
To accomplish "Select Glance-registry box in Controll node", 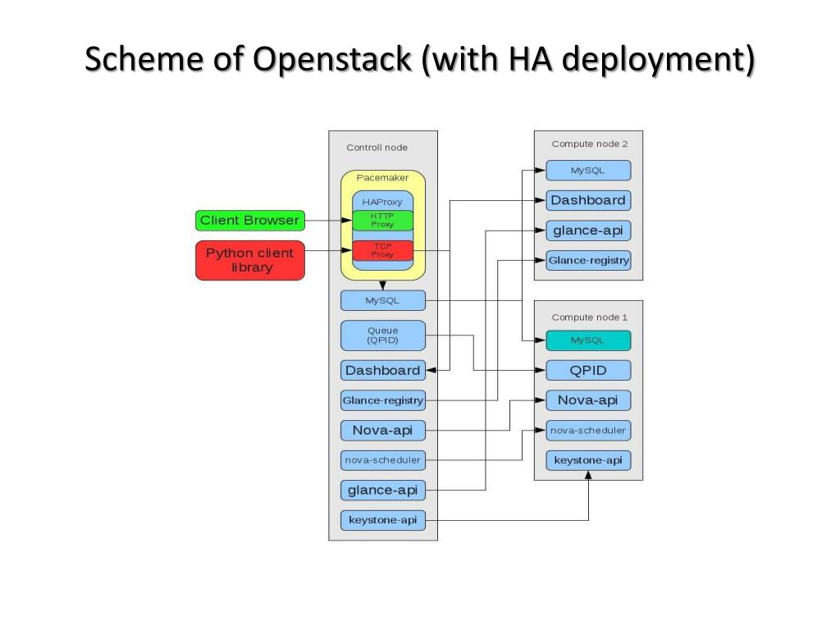I will click(383, 400).
